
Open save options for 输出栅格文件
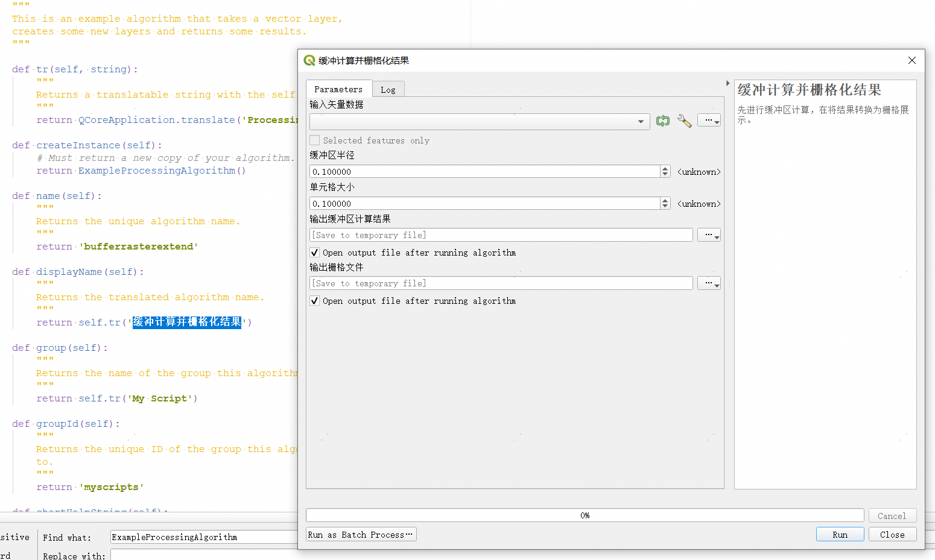click(709, 283)
